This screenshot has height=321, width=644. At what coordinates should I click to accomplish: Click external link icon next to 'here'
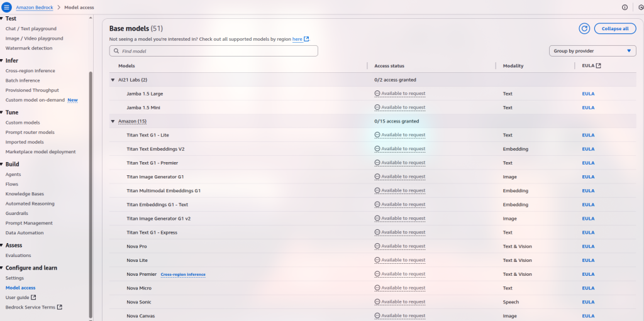point(306,39)
